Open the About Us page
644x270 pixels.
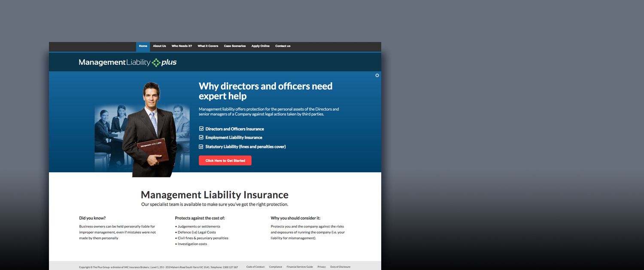[159, 46]
